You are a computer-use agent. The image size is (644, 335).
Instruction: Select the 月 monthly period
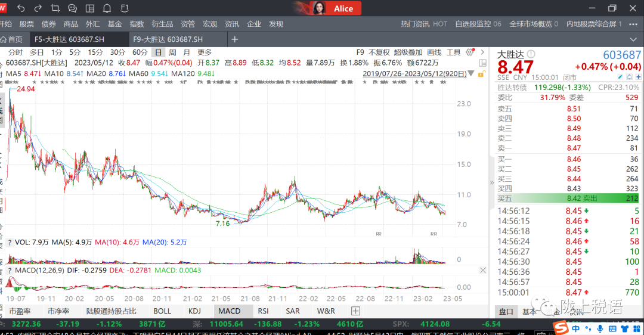(187, 52)
